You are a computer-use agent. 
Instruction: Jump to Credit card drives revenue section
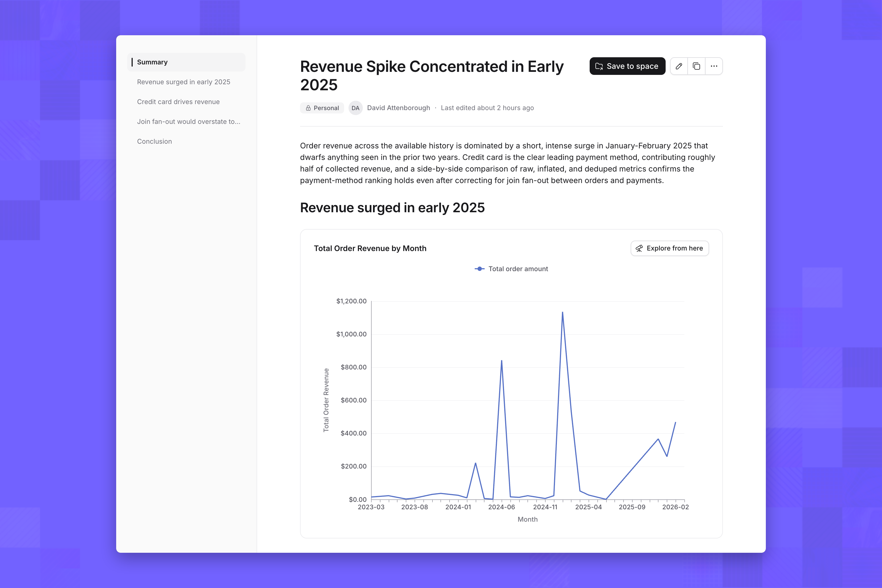(x=178, y=102)
